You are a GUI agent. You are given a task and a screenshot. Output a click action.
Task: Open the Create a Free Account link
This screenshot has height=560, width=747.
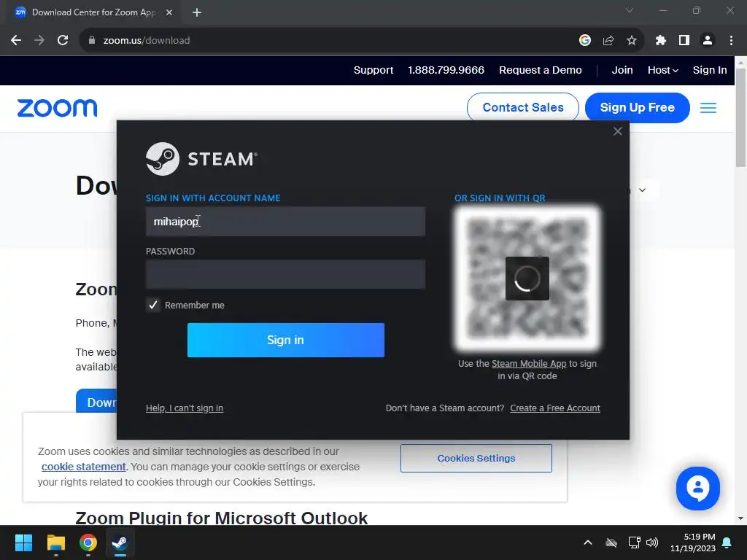[x=555, y=408]
